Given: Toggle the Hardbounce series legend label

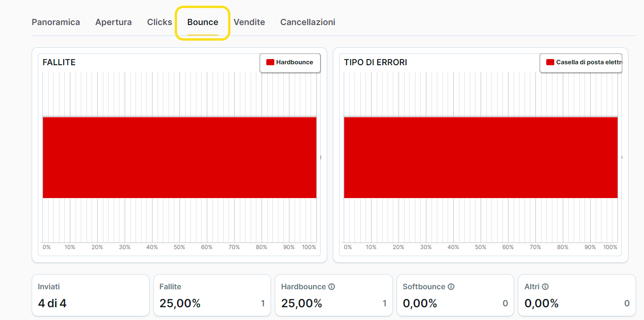Looking at the screenshot, I should (x=295, y=62).
